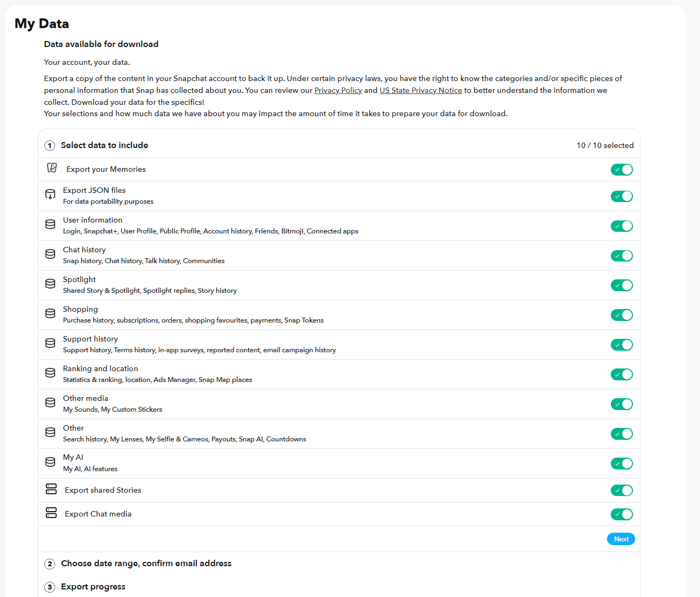This screenshot has width=700, height=597.
Task: Disable the Support history toggle
Action: coord(622,345)
